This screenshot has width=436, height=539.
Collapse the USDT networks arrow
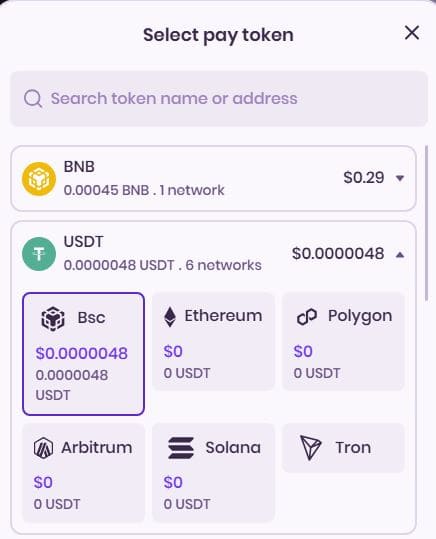(x=400, y=255)
